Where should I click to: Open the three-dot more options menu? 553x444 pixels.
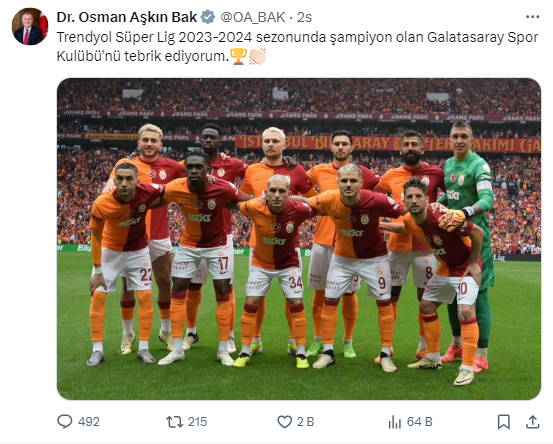533,17
